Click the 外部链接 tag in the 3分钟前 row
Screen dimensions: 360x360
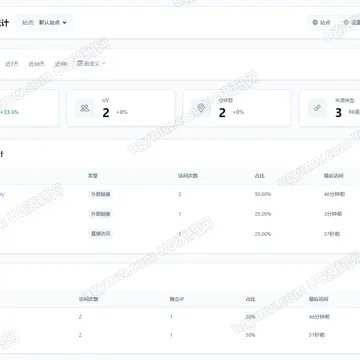tap(100, 214)
